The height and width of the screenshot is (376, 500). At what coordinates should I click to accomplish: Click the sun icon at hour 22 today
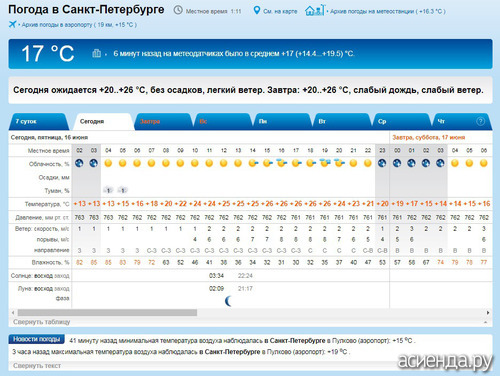[x=368, y=163]
